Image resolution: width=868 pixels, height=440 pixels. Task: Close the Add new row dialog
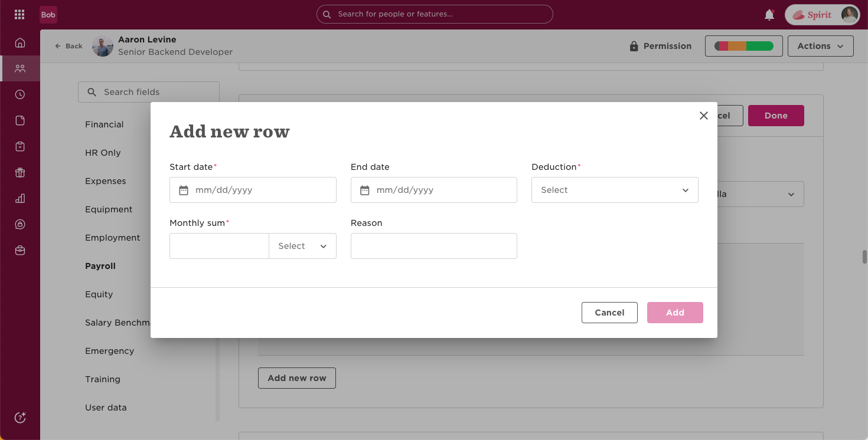pyautogui.click(x=704, y=116)
